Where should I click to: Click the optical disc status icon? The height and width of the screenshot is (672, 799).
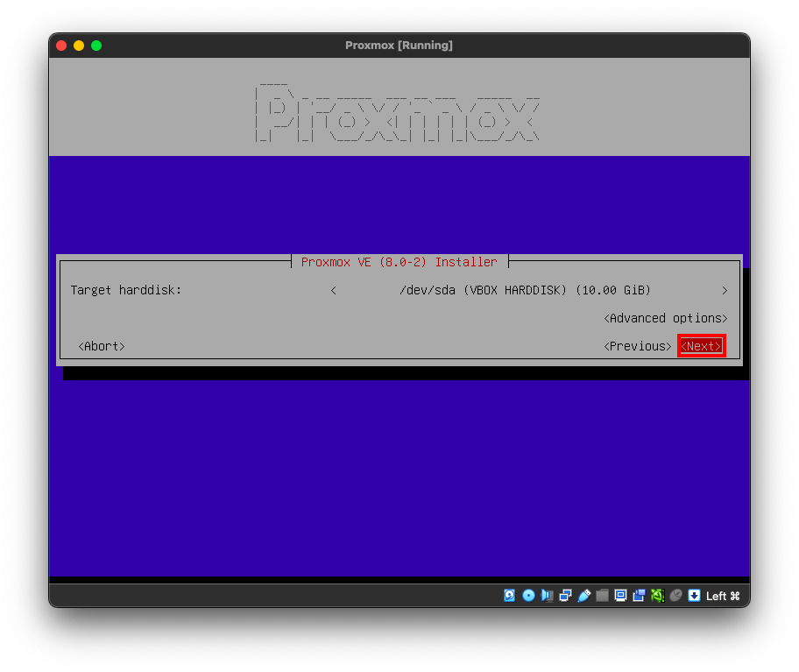point(528,596)
